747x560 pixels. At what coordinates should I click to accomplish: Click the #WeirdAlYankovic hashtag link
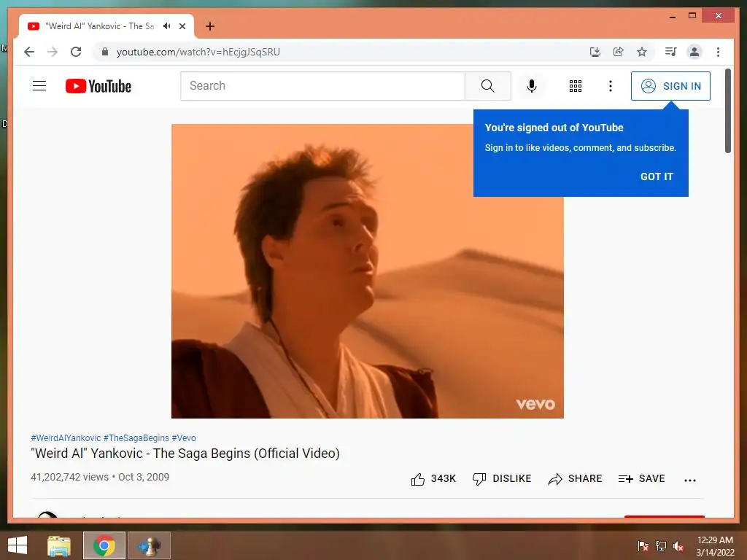tap(66, 437)
